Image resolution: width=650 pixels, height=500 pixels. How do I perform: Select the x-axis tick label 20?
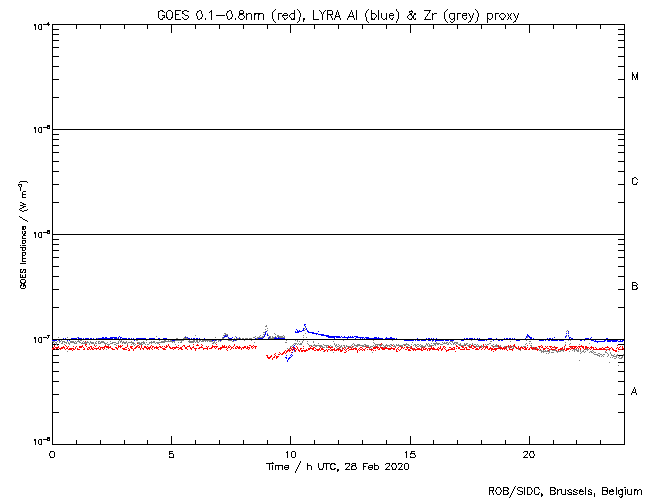coord(529,454)
